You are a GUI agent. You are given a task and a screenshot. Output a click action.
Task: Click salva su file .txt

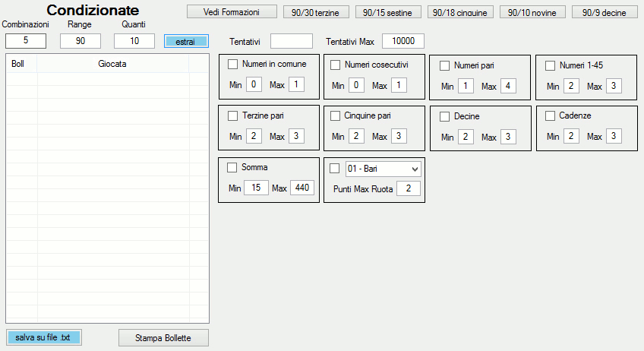(x=43, y=337)
